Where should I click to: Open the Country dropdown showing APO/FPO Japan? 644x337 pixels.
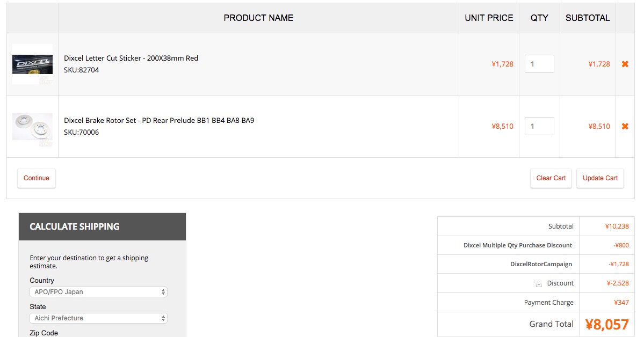pyautogui.click(x=98, y=292)
